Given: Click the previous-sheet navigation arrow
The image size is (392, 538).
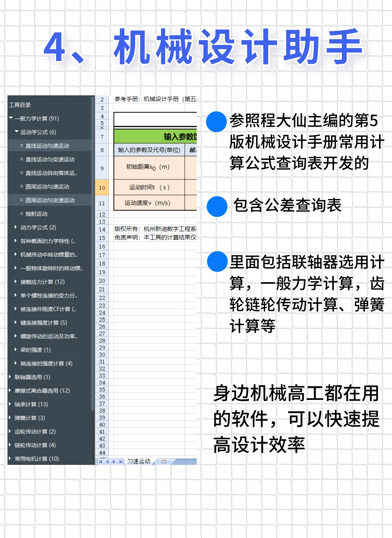Looking at the screenshot, I should 108,462.
